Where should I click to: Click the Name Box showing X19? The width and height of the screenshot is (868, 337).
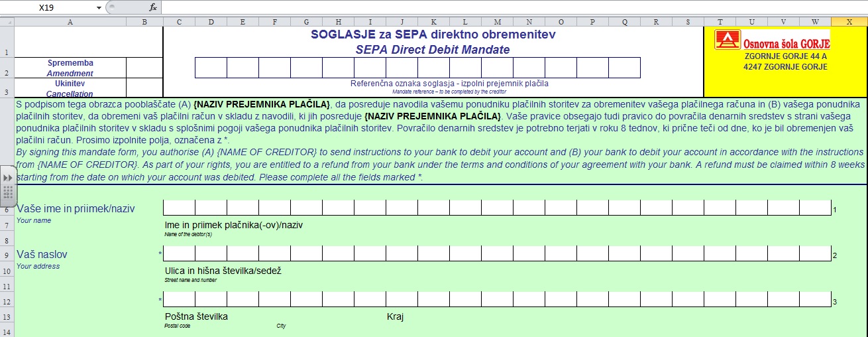47,7
